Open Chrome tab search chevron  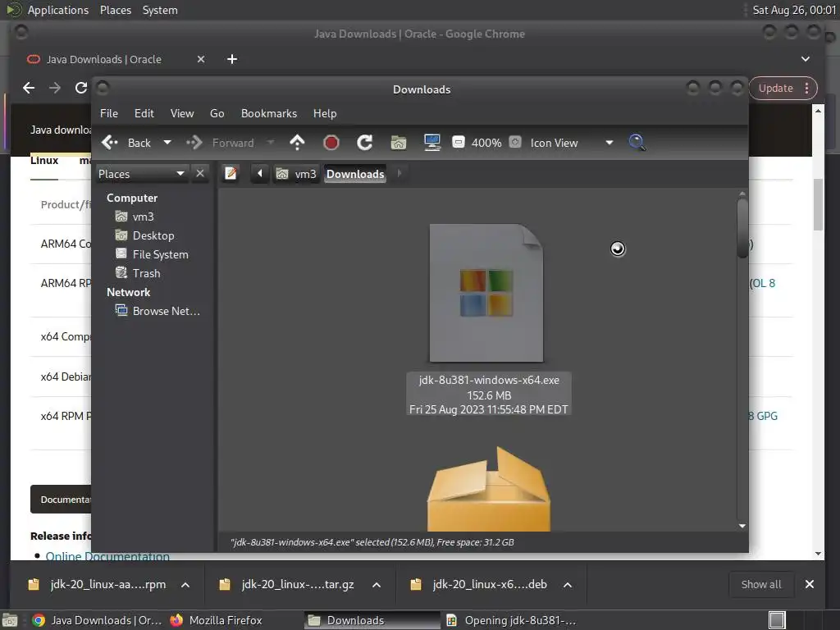point(806,59)
